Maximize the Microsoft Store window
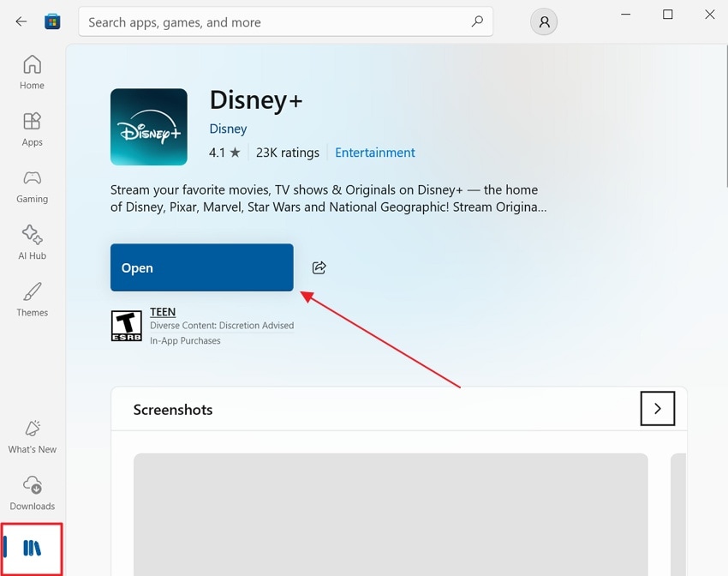Image resolution: width=728 pixels, height=576 pixels. point(668,15)
